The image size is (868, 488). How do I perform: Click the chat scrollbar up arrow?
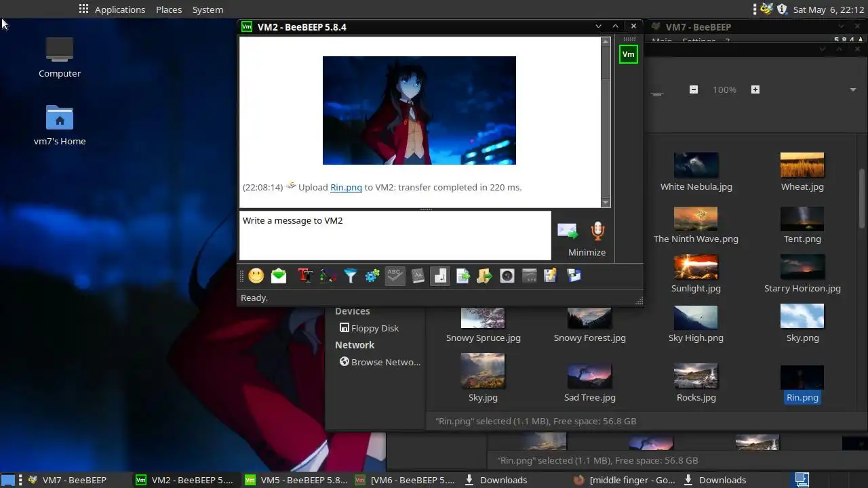(x=606, y=42)
